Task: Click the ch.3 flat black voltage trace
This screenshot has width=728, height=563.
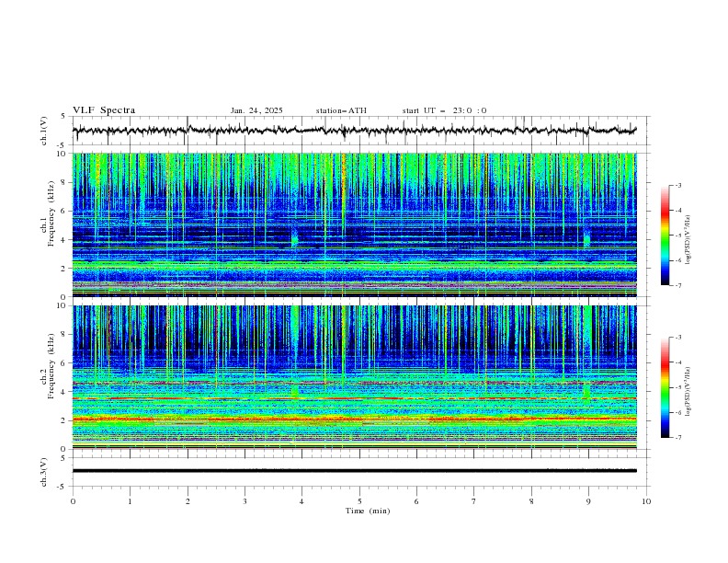Action: click(354, 471)
